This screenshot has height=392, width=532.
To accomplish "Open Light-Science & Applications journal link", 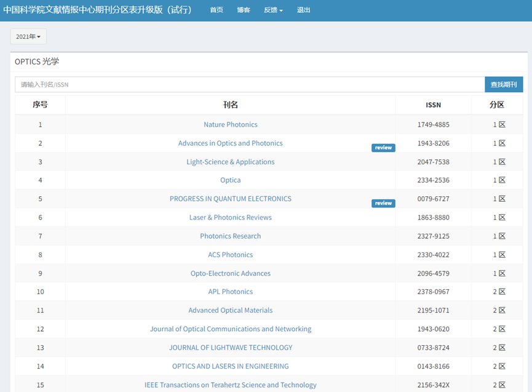I will (231, 162).
